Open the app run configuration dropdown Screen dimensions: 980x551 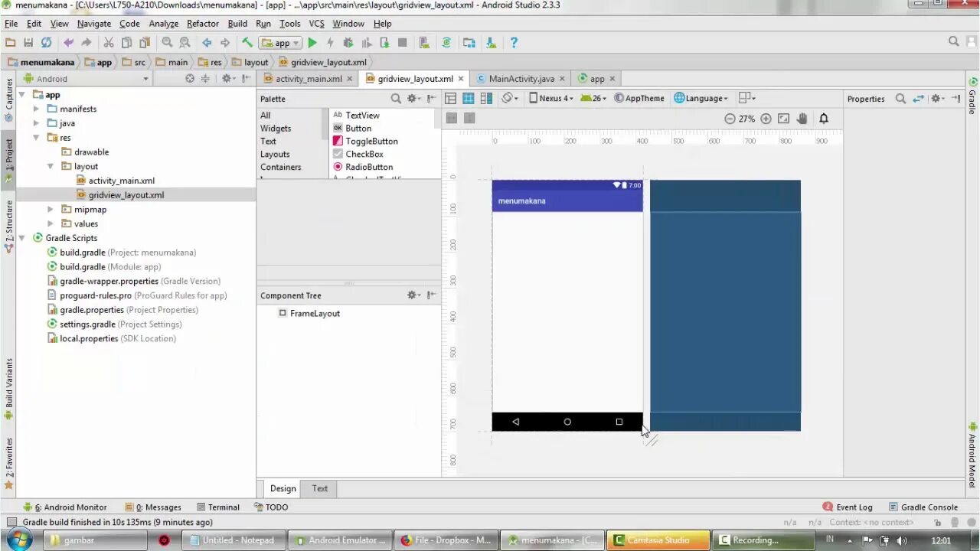280,43
